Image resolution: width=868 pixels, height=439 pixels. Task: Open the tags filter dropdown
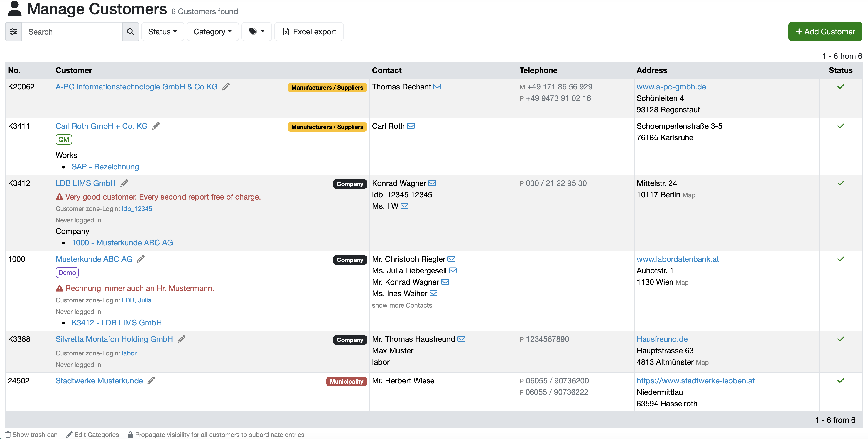click(x=257, y=32)
